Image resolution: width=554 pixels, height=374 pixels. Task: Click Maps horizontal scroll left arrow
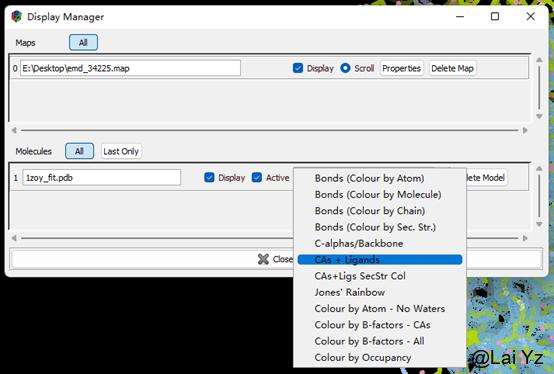tap(14, 130)
